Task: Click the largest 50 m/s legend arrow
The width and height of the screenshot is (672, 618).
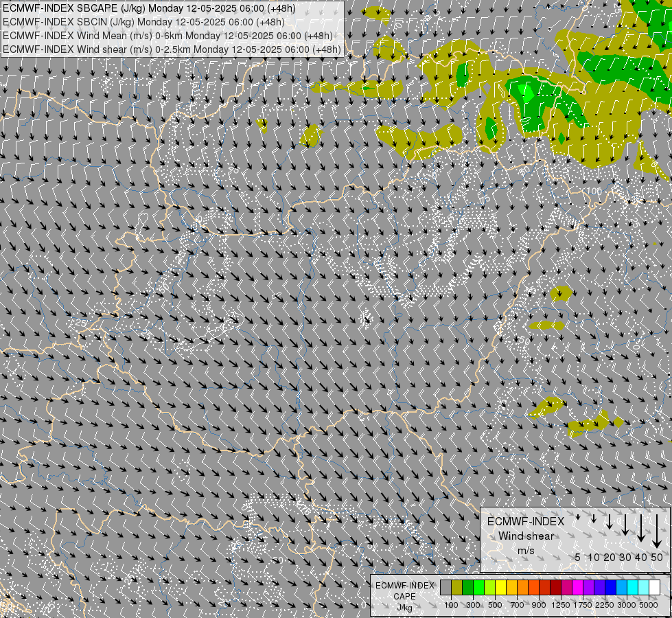Action: (657, 531)
